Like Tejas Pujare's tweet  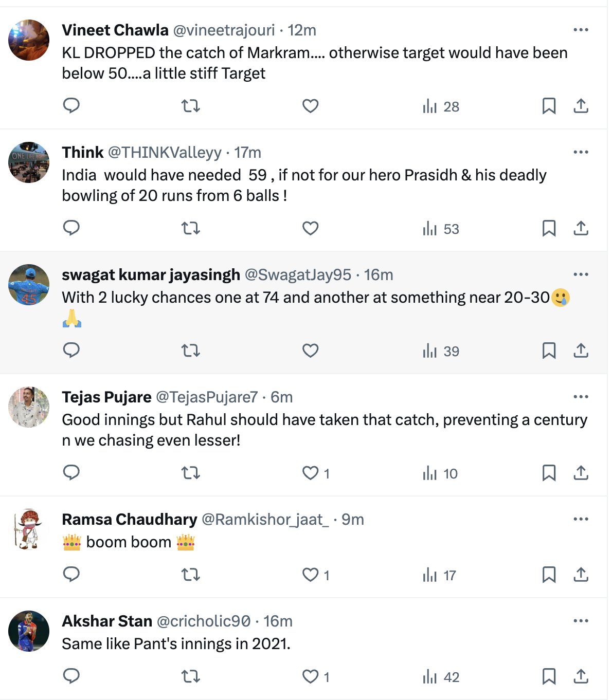pyautogui.click(x=310, y=473)
